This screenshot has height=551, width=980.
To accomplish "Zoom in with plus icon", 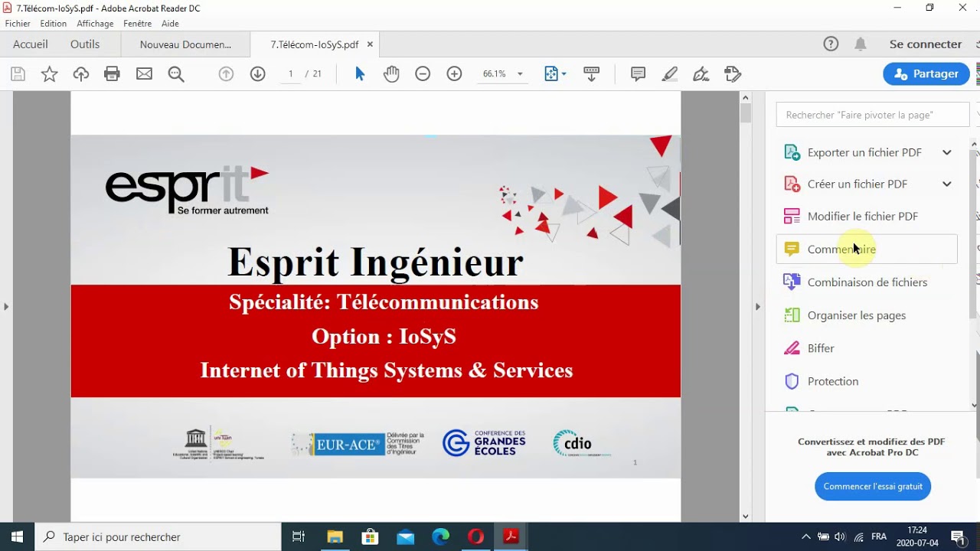I will coord(455,74).
